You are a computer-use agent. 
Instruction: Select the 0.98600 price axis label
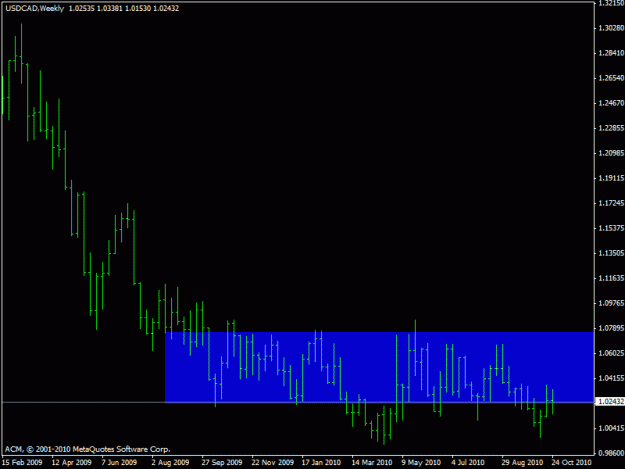click(x=611, y=453)
